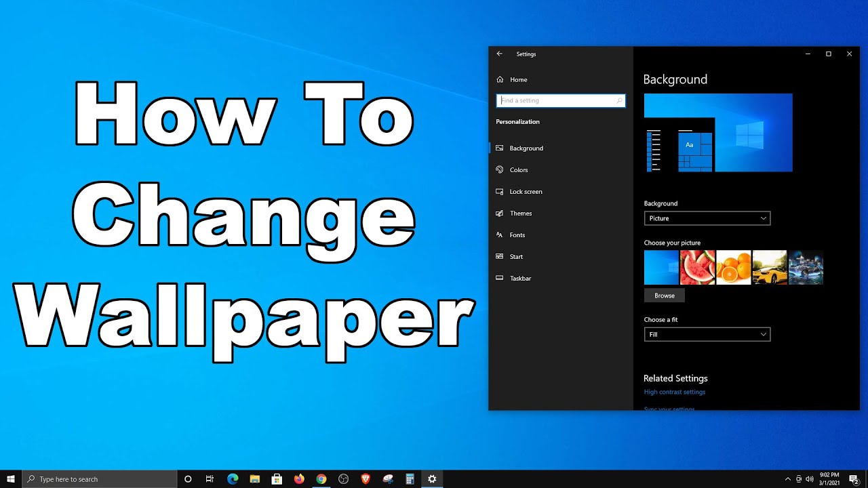Image resolution: width=868 pixels, height=488 pixels.
Task: Click the Personalization section heading
Action: click(x=518, y=122)
